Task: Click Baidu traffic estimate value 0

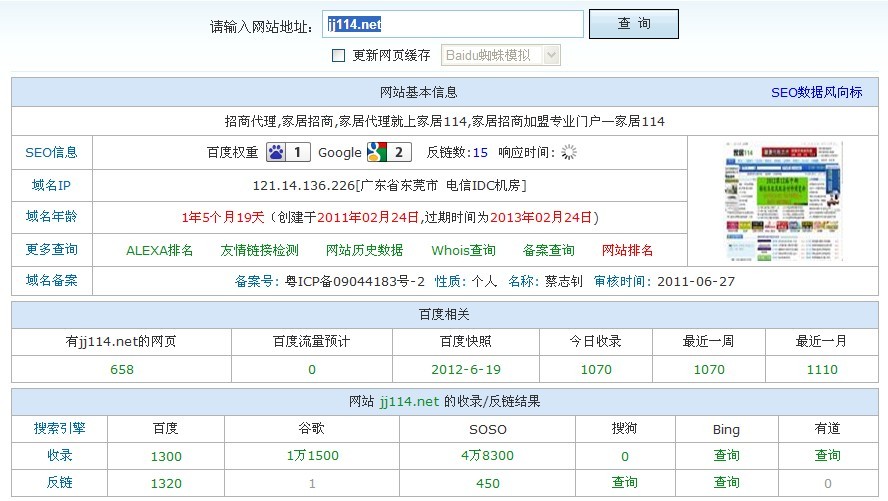Action: 311,370
